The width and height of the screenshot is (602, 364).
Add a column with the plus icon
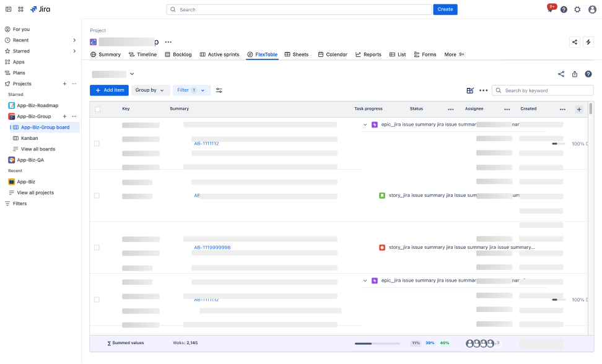579,110
